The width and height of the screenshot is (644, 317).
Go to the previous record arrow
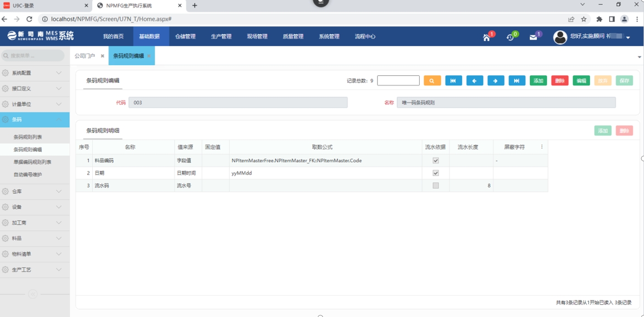click(x=475, y=81)
